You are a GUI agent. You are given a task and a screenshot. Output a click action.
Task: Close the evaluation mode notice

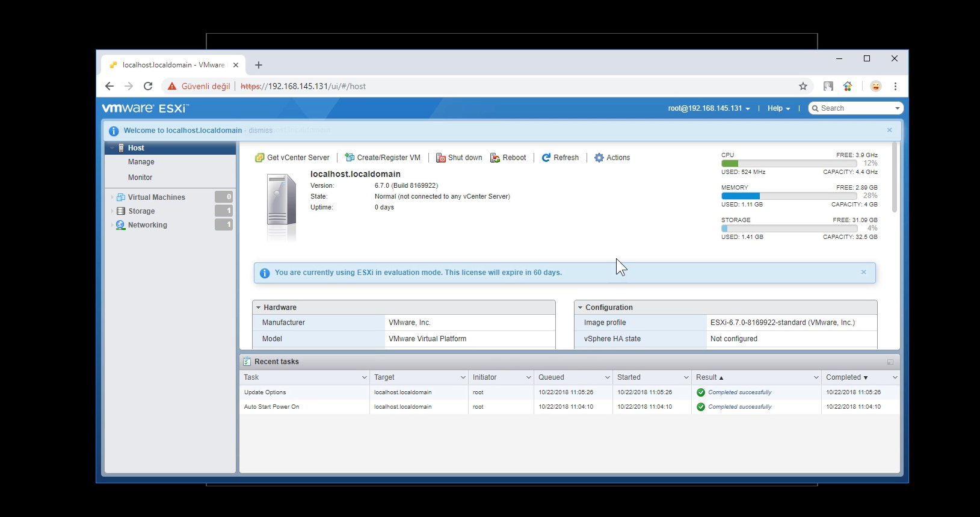coord(864,272)
